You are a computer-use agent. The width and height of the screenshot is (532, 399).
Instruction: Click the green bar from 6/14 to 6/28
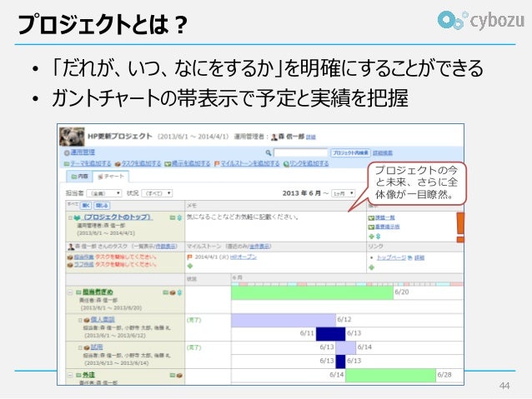point(390,376)
